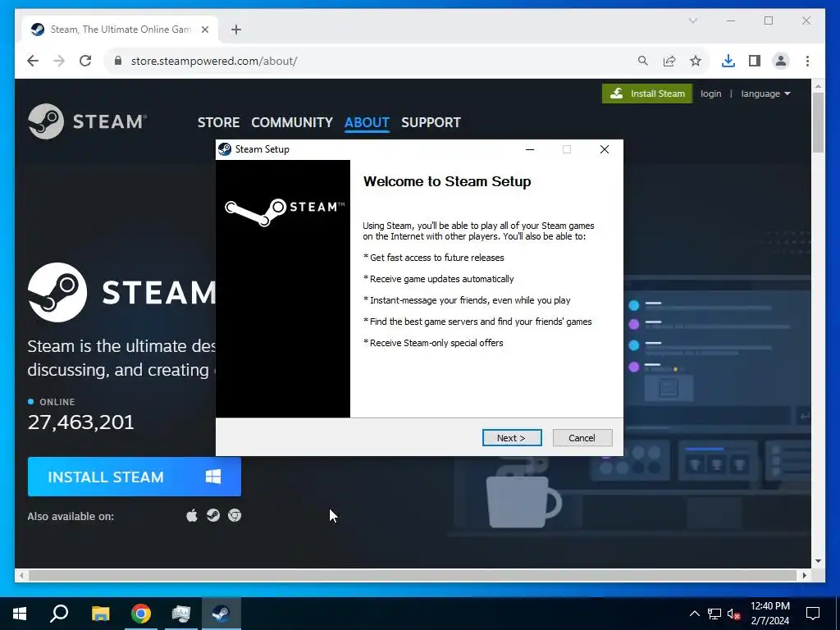
Task: Click the online count 27,463,201
Action: 81,422
